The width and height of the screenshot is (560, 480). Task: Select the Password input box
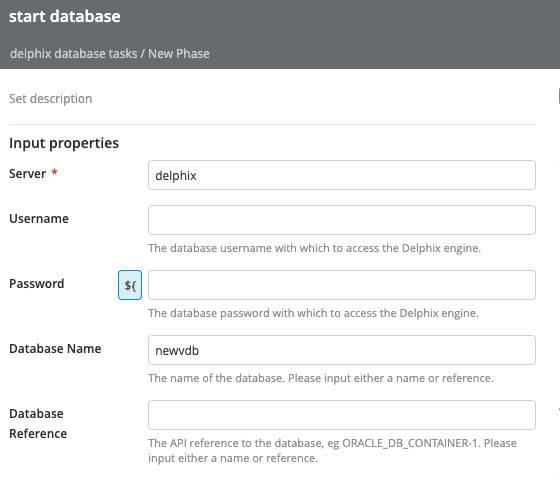[x=342, y=285]
